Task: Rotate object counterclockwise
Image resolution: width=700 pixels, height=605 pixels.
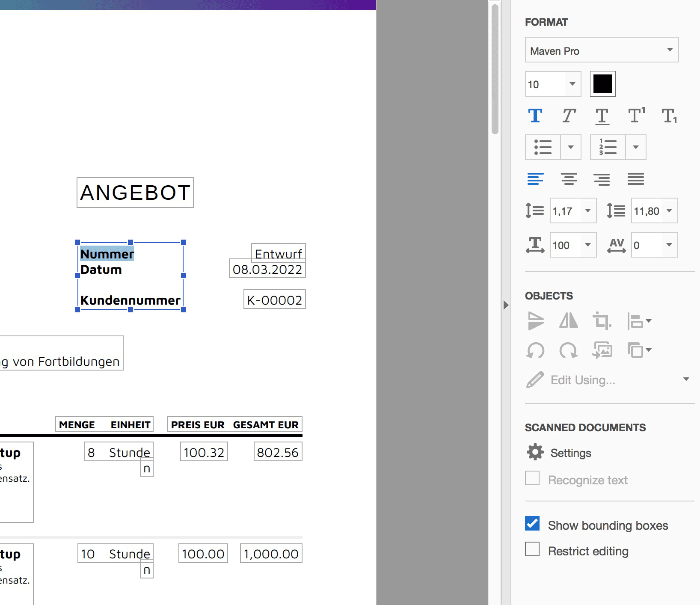Action: pos(535,350)
